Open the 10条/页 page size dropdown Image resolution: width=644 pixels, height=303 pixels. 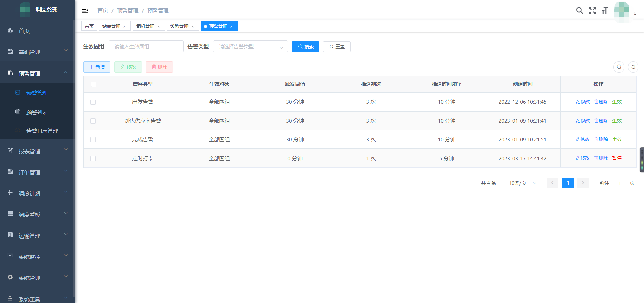click(x=520, y=183)
